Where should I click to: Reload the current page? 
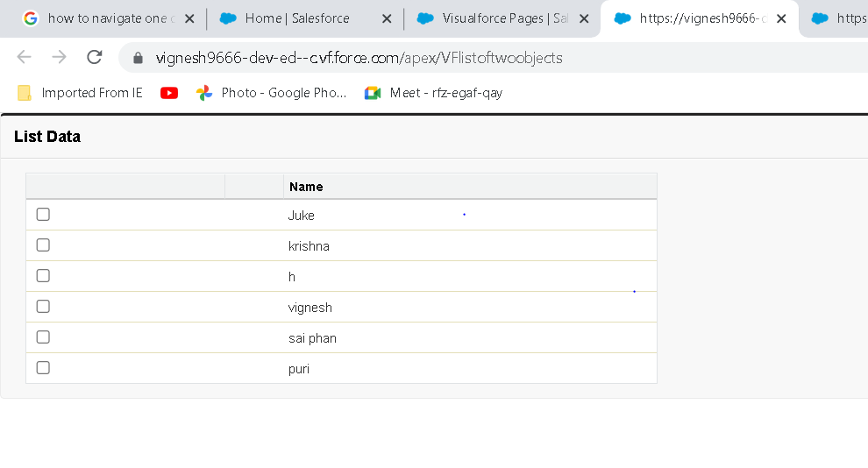[95, 58]
